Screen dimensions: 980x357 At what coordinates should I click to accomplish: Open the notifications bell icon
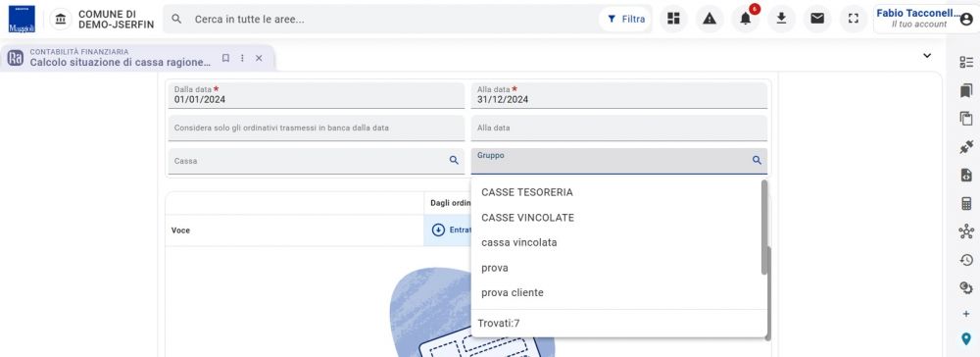click(x=746, y=19)
